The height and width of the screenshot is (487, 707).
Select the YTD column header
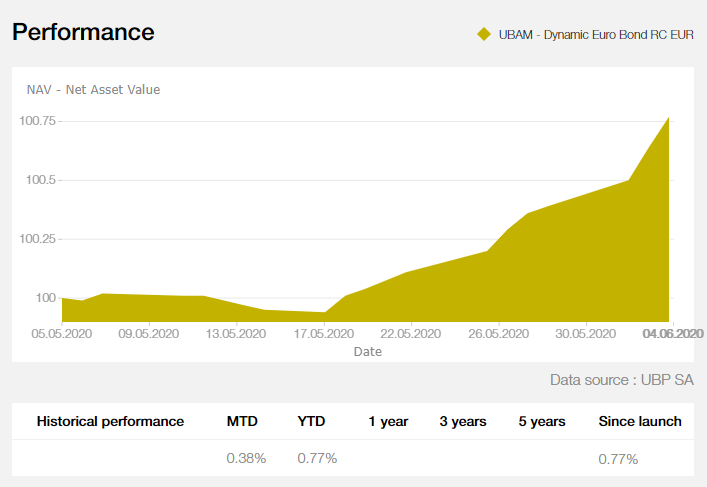tap(311, 421)
